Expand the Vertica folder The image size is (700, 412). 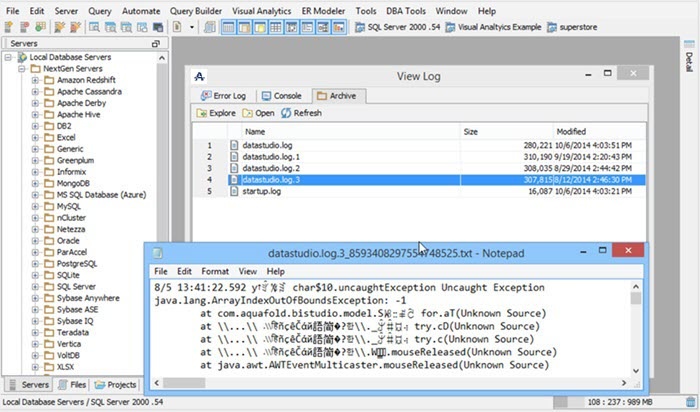35,344
